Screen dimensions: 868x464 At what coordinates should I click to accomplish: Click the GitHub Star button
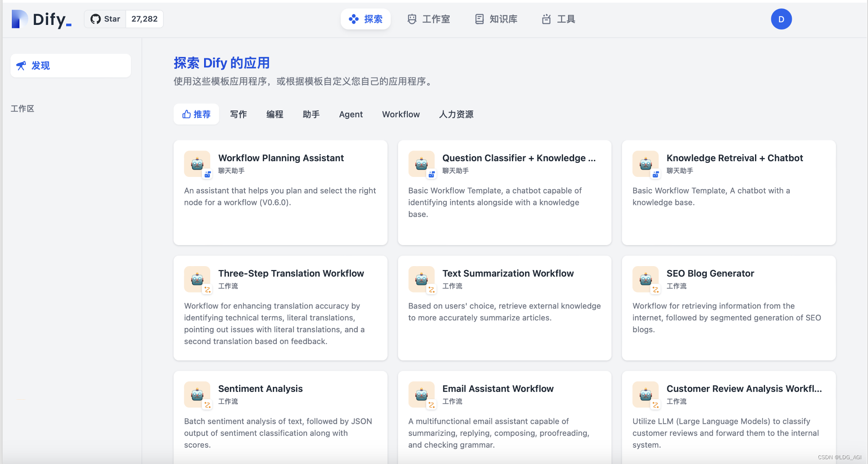pyautogui.click(x=105, y=19)
